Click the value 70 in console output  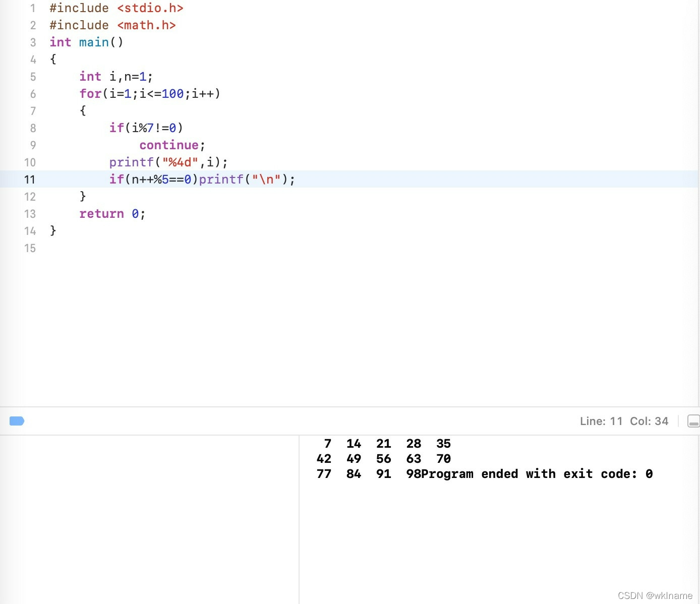point(443,459)
